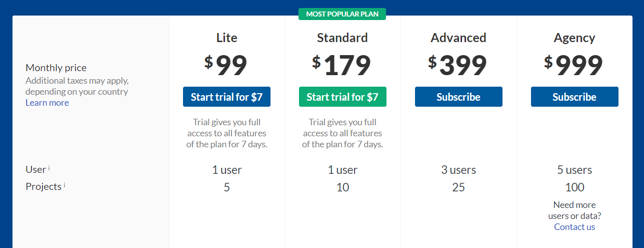Select the Advanced plan heading
Image resolution: width=644 pixels, height=248 pixels.
click(458, 38)
